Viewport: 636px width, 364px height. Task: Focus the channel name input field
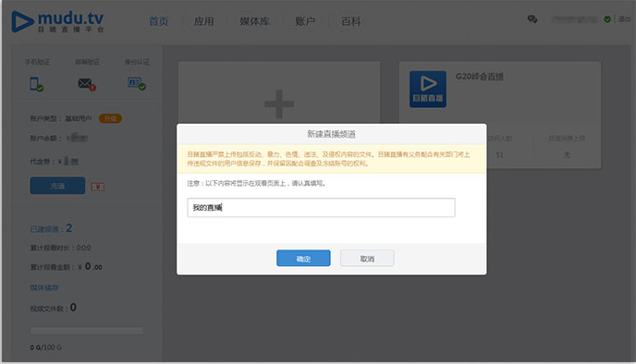tap(321, 208)
